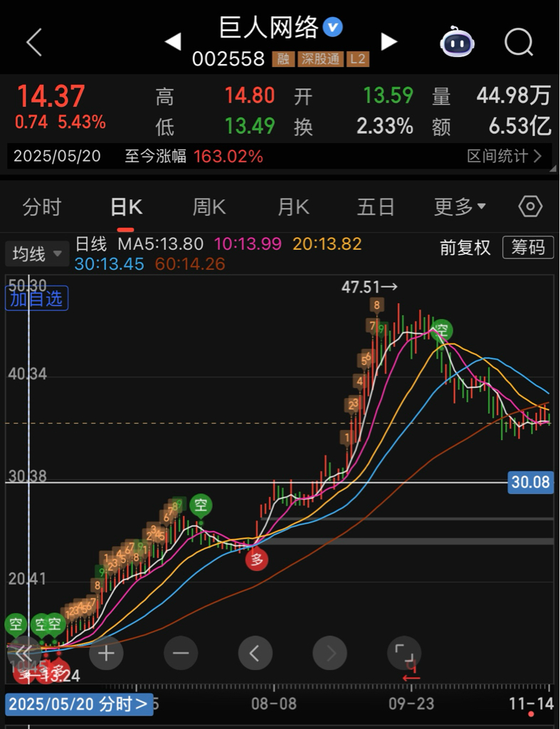Open chart settings hexagon icon
This screenshot has width=560, height=729.
pos(530,206)
